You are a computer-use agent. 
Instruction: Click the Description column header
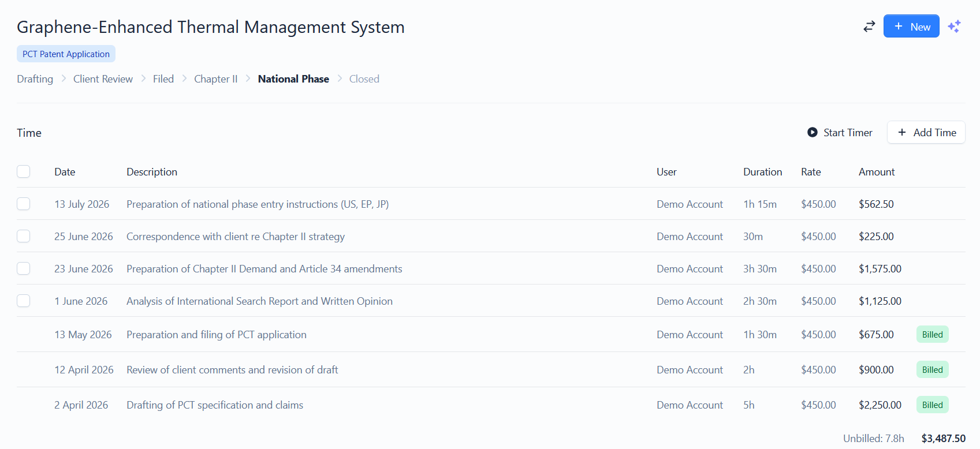[x=152, y=172]
